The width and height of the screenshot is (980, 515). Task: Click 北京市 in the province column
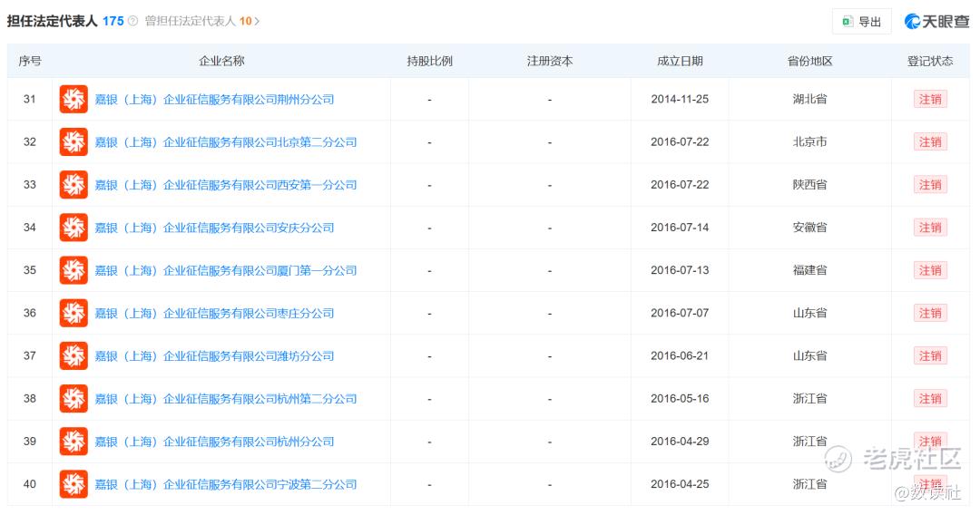pyautogui.click(x=810, y=142)
